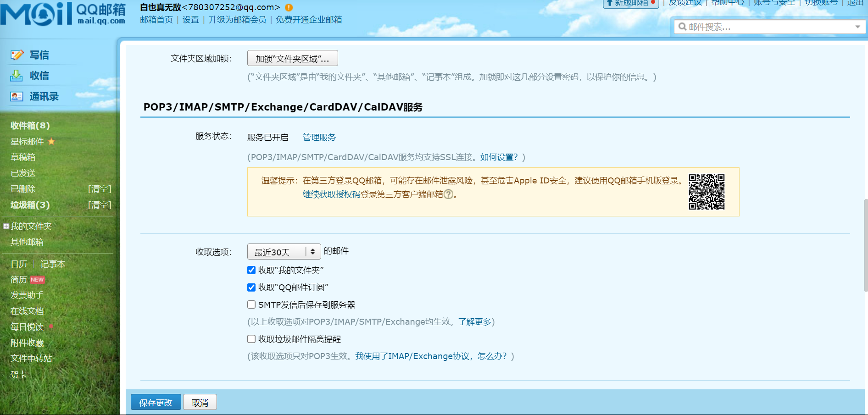Focus the 邮件搜索 input field

coord(769,27)
